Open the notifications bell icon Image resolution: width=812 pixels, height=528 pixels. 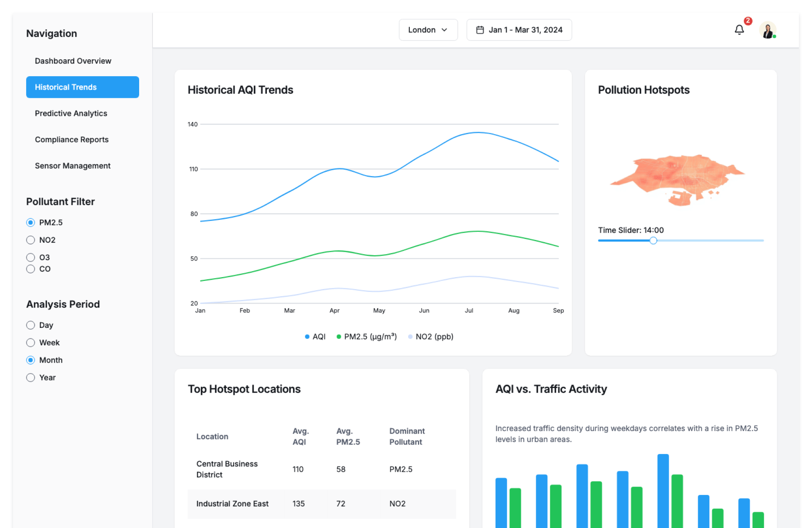[x=739, y=30]
